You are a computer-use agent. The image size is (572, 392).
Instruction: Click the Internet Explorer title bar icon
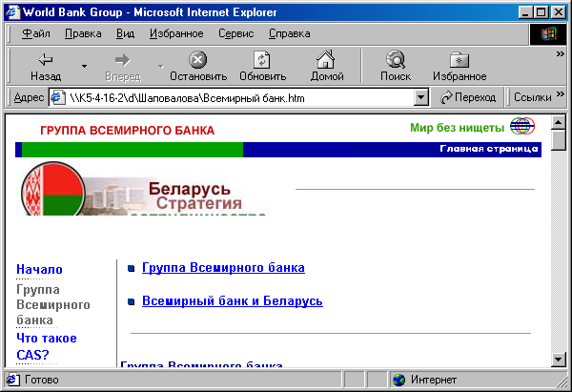tap(12, 12)
